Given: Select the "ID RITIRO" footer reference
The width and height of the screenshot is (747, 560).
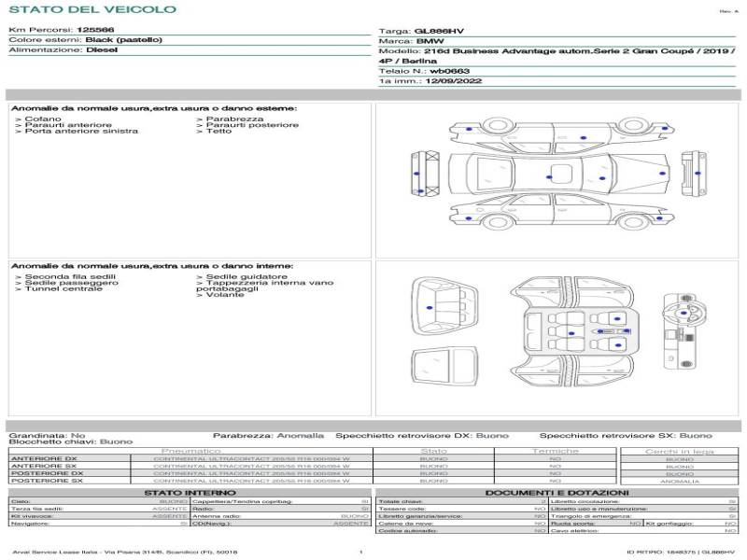Looking at the screenshot, I should 681,553.
